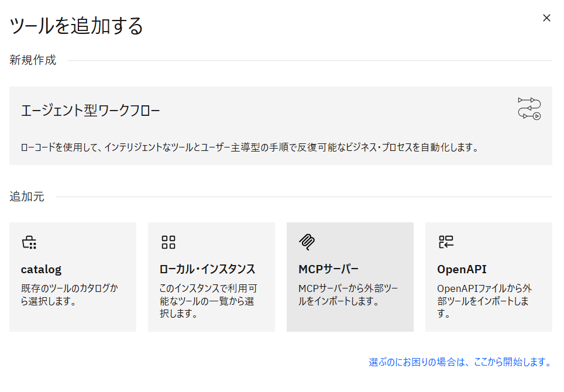
Task: Click the 追加元 section heading
Action: point(26,197)
